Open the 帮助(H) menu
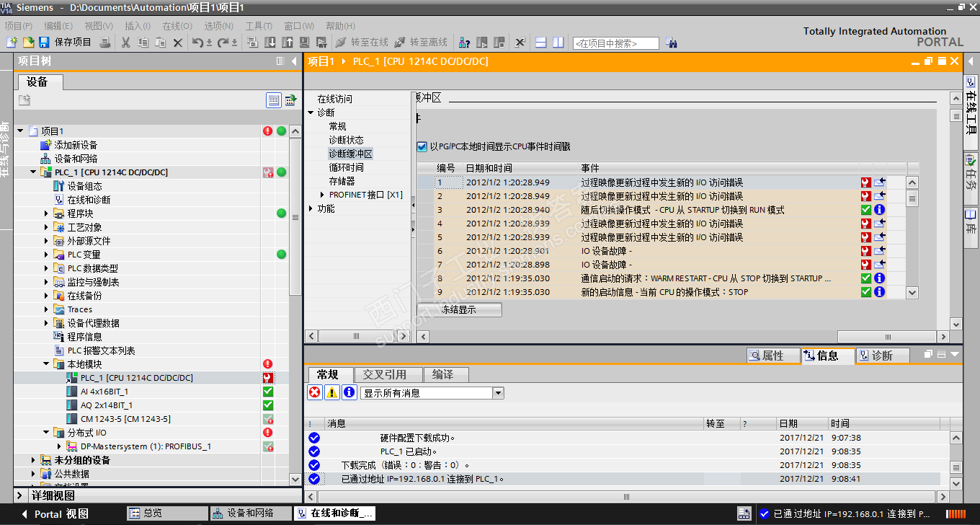 (340, 26)
